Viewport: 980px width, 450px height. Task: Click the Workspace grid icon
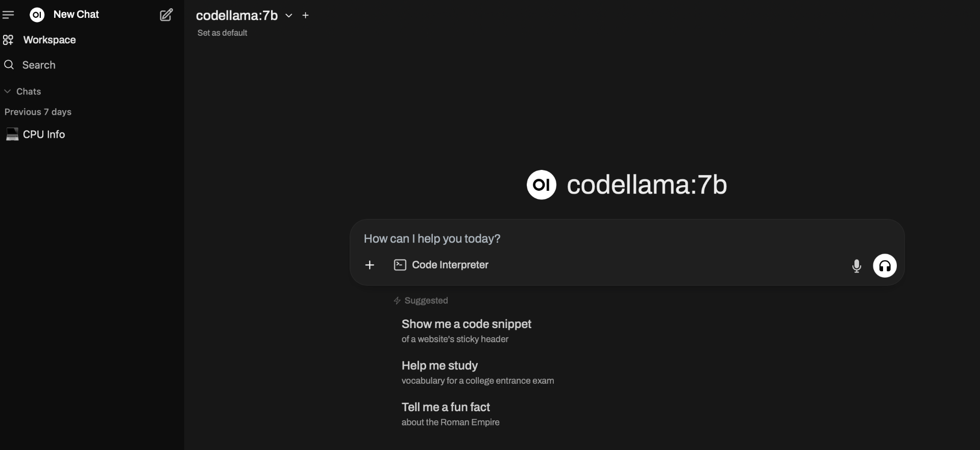point(8,40)
